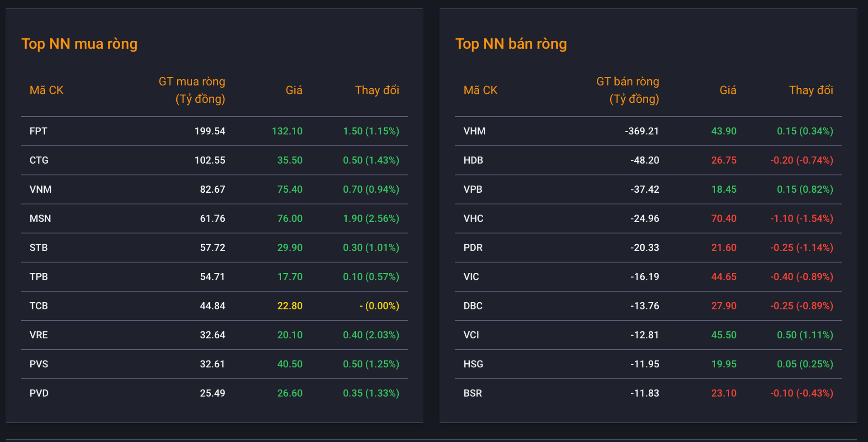Screen dimensions: 868x442
Task: Sort by 'GT mua ròng' column header
Action: tap(192, 90)
